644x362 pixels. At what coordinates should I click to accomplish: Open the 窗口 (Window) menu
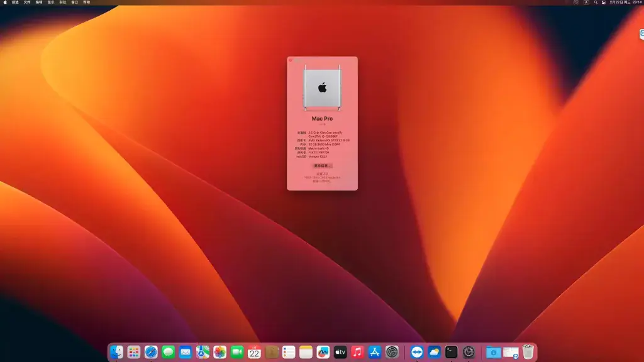tap(75, 2)
